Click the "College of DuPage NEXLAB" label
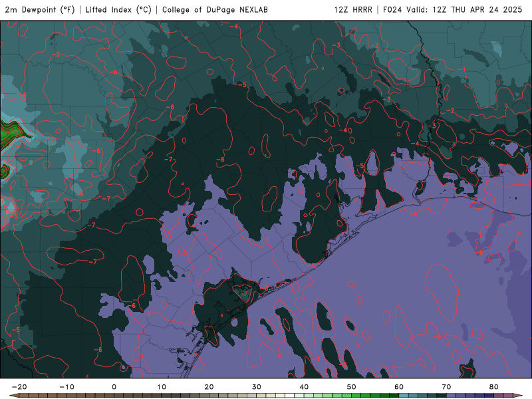 click(x=215, y=10)
